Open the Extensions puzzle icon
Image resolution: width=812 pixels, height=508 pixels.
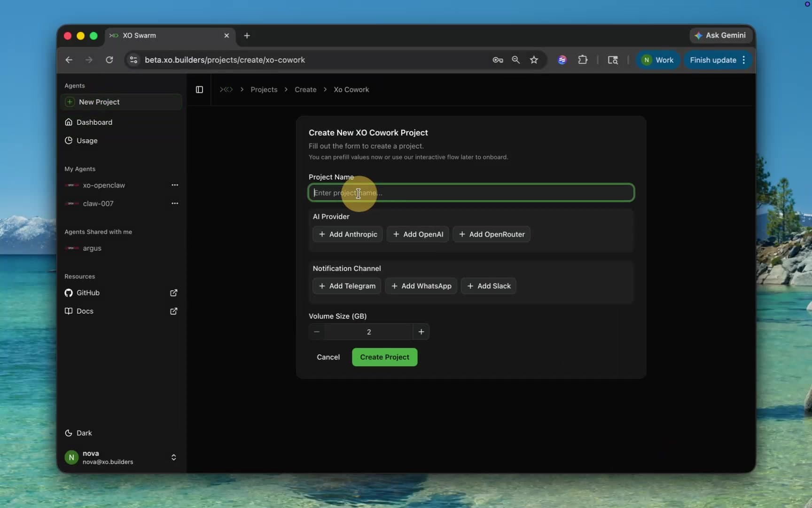pyautogui.click(x=583, y=60)
